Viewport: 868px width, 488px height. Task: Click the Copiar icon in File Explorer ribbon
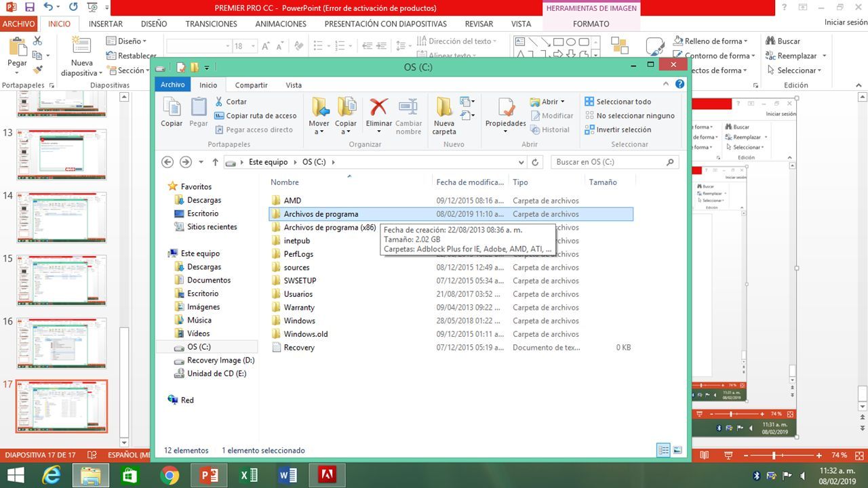pos(172,108)
